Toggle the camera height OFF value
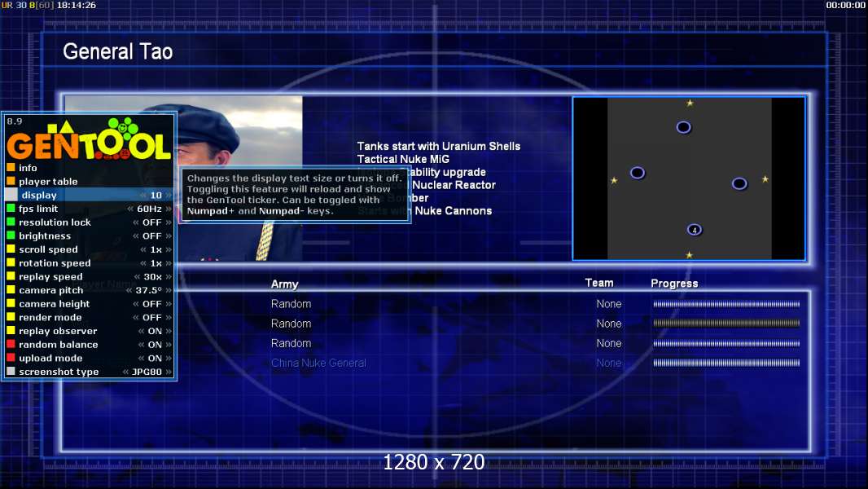This screenshot has width=868, height=489. (151, 303)
